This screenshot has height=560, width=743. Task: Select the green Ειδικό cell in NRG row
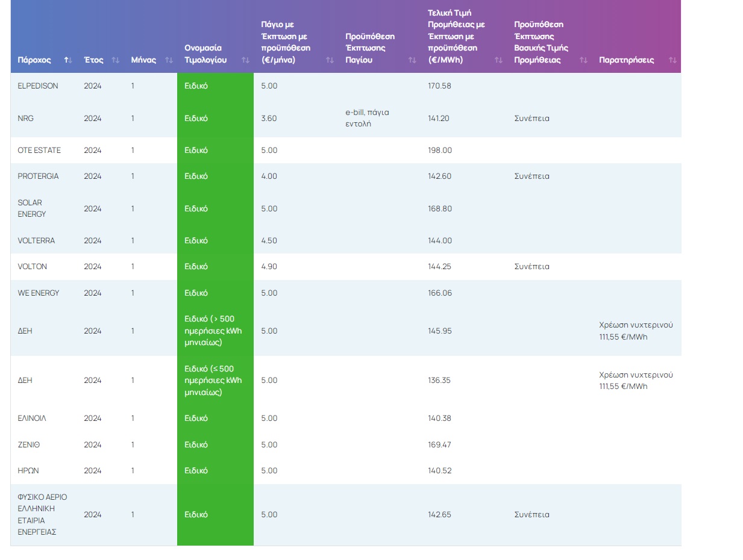pos(196,119)
